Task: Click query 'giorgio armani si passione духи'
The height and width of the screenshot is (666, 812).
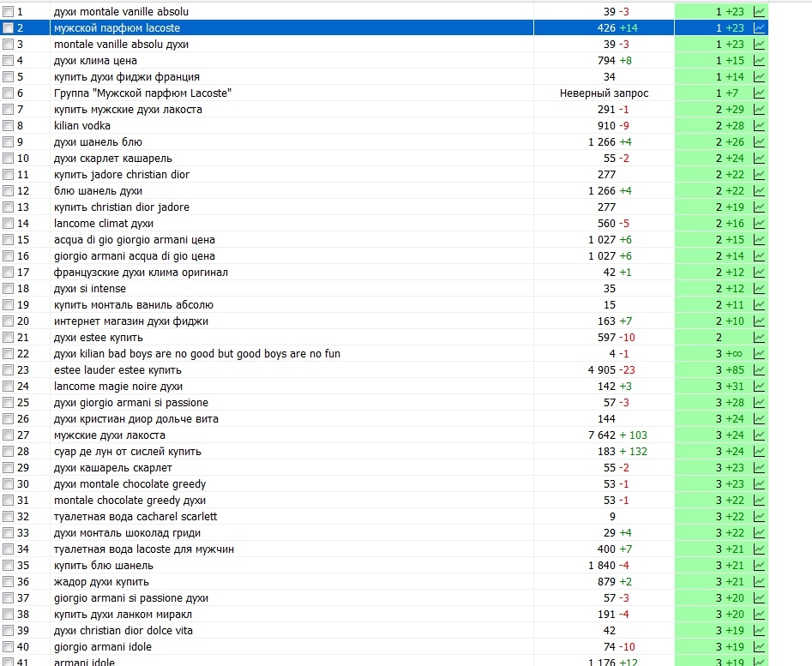Action: coord(131,598)
